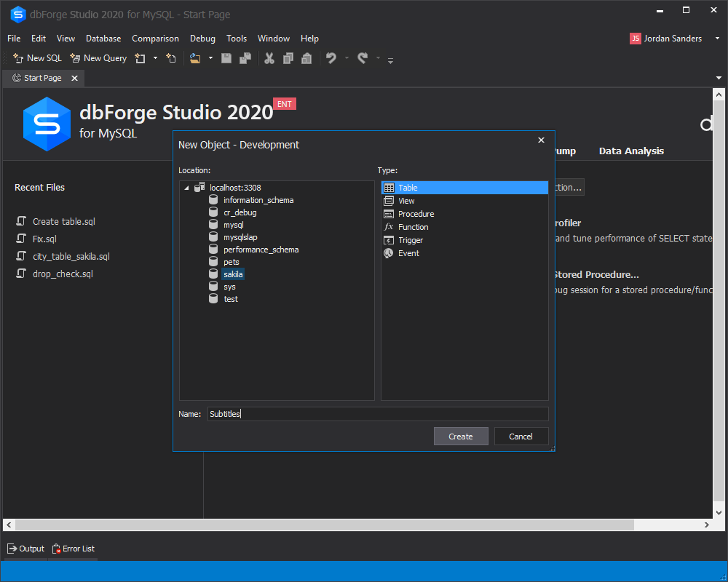Click the Cancel button
Screen dimensions: 728x582
[x=521, y=436]
